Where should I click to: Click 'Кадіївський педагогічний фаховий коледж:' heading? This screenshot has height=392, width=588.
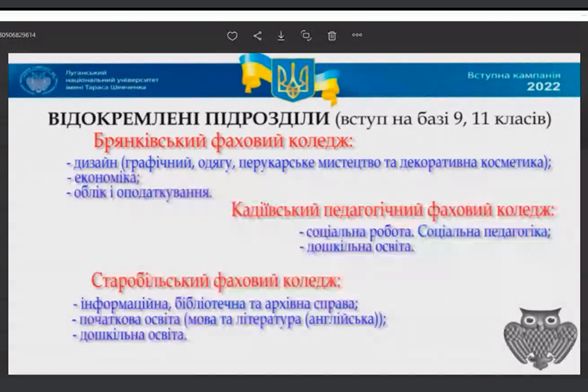pyautogui.click(x=393, y=210)
